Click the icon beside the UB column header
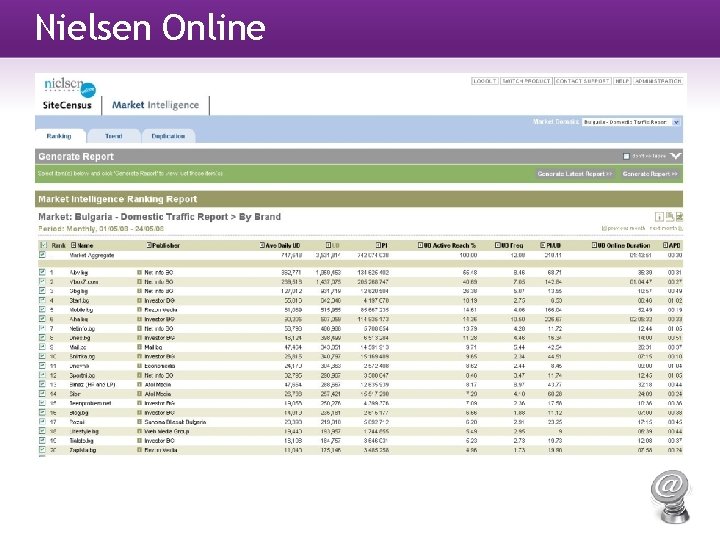Screen dimensions: 720x540 [x=328, y=245]
